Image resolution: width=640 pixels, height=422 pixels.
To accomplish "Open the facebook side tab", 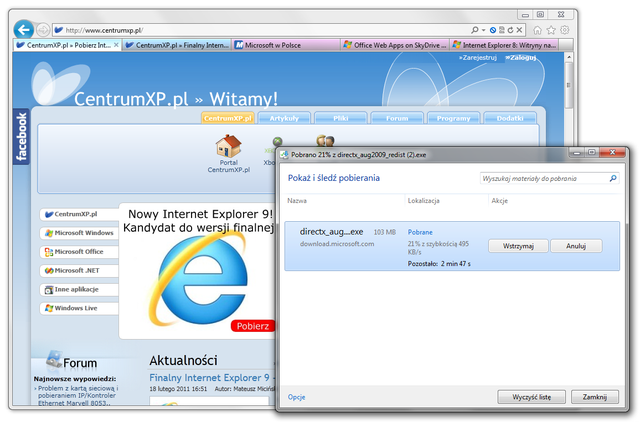I will [x=21, y=136].
